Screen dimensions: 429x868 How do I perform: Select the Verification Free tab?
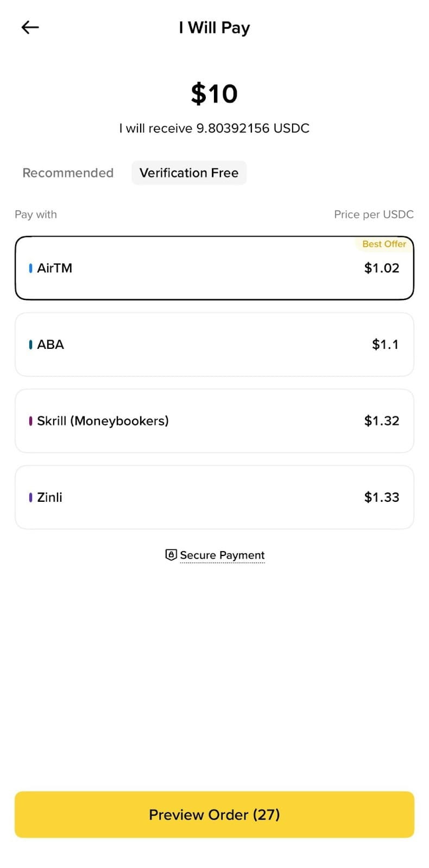pos(188,173)
